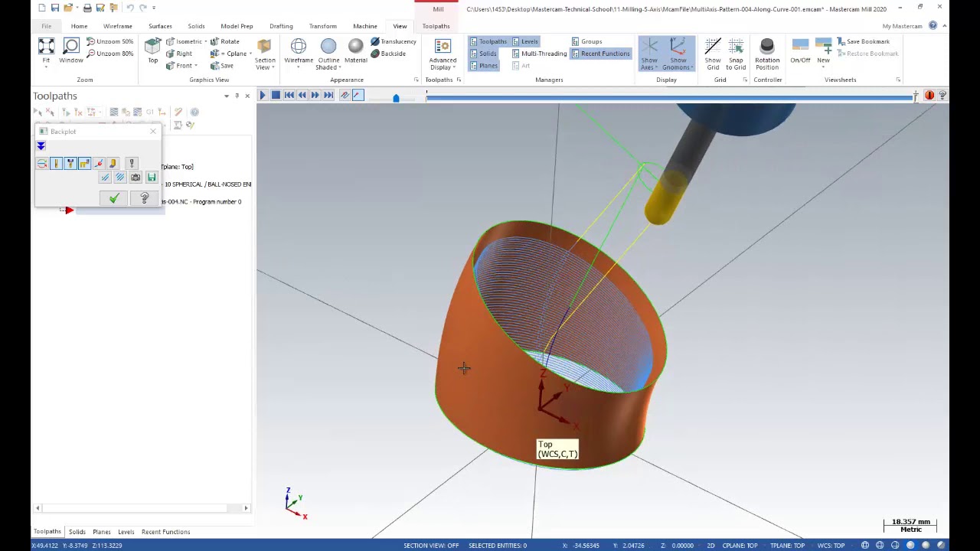Toggle Display tool in Backplot dialog

(56, 163)
